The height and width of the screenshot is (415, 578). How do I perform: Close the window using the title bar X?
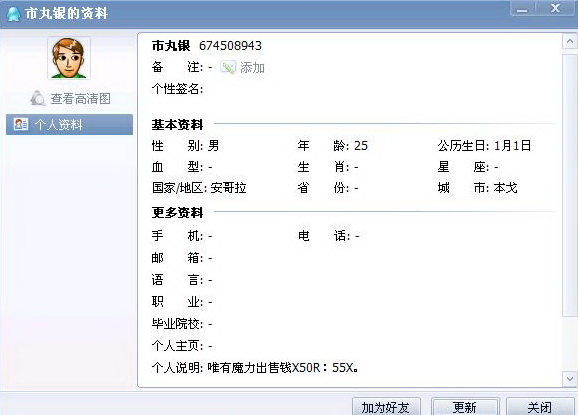[x=556, y=8]
